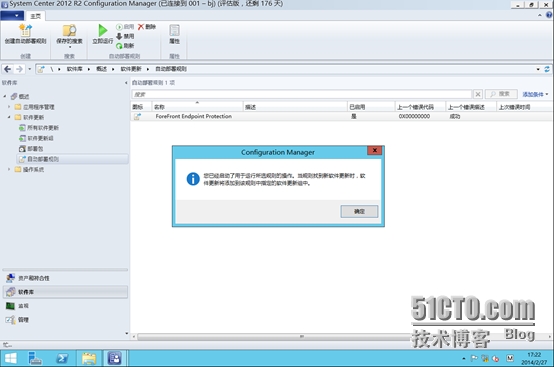Click the Action Center flag tray icon

tap(474, 359)
